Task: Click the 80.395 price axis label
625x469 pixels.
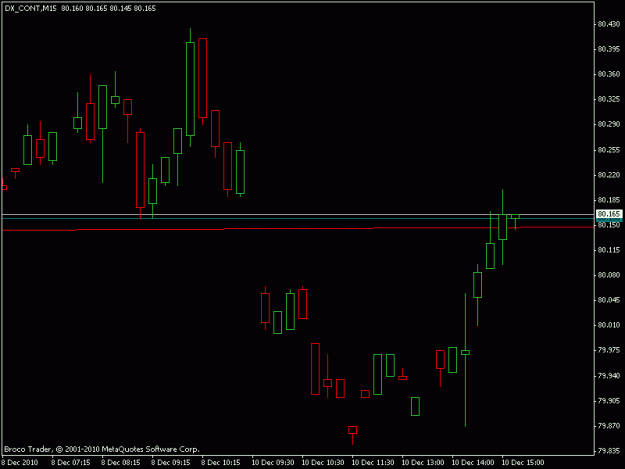Action: [x=609, y=49]
